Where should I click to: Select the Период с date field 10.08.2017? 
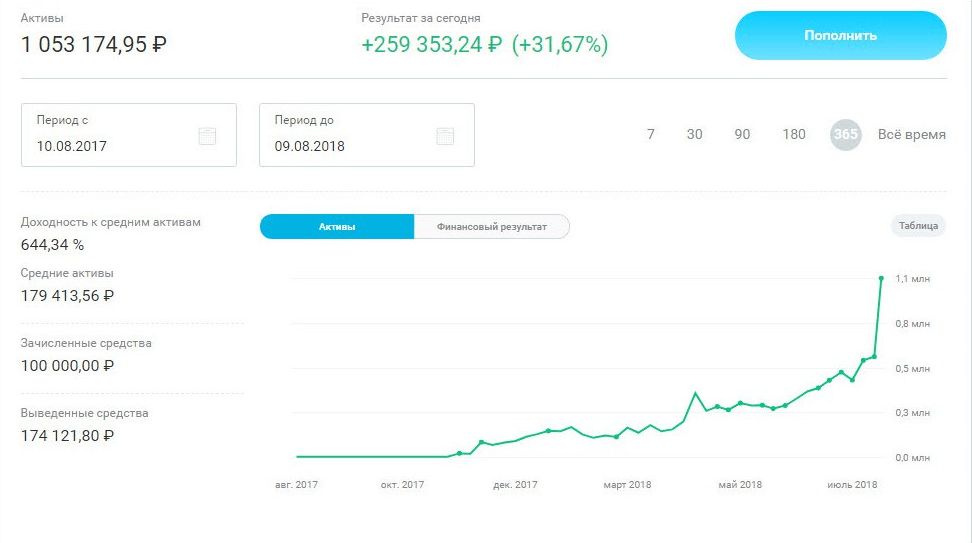129,135
